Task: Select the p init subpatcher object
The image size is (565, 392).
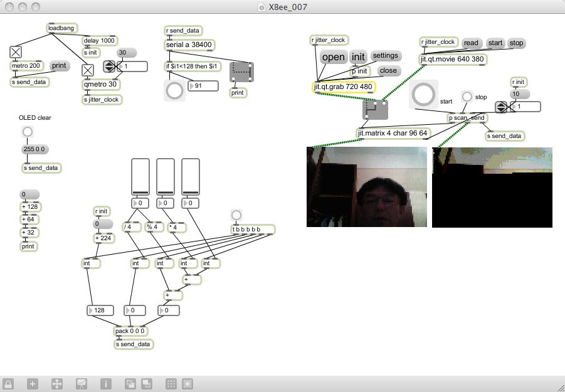Action: coord(360,71)
